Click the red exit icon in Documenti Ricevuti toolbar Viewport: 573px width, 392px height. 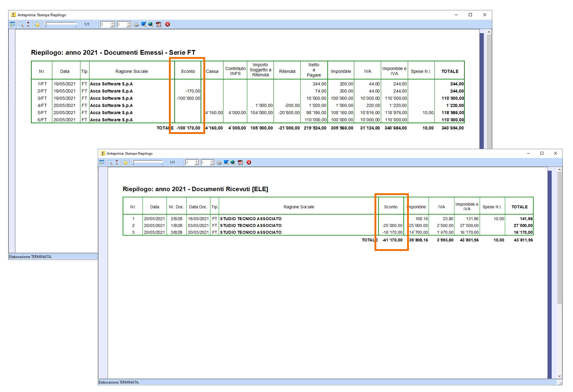pyautogui.click(x=249, y=163)
